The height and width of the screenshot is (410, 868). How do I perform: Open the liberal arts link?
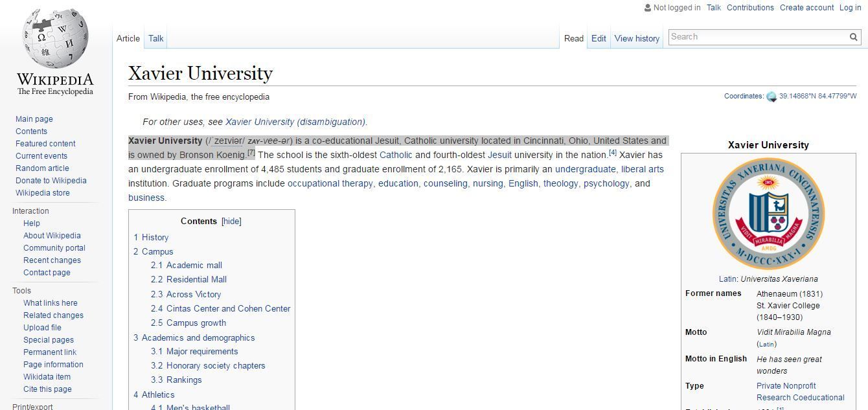643,170
